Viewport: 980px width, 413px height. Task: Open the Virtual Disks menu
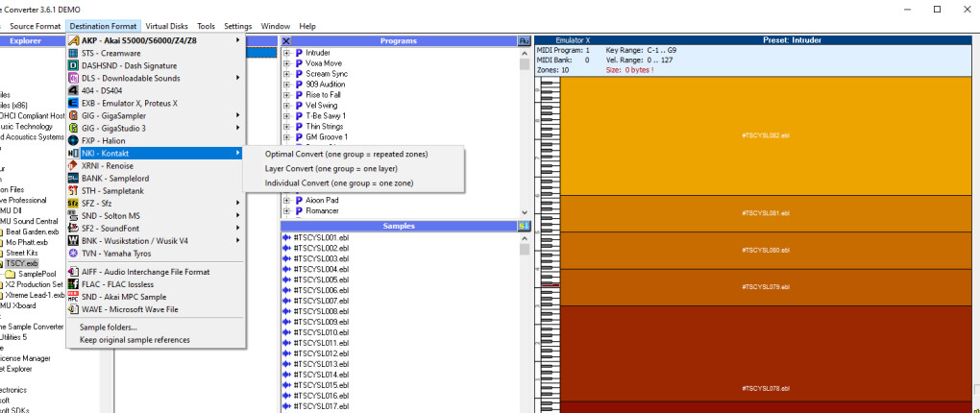(x=166, y=26)
